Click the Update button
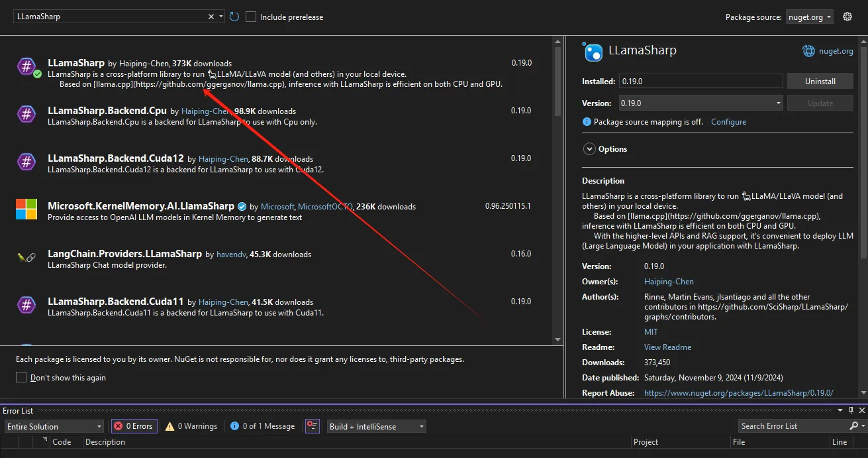 820,103
